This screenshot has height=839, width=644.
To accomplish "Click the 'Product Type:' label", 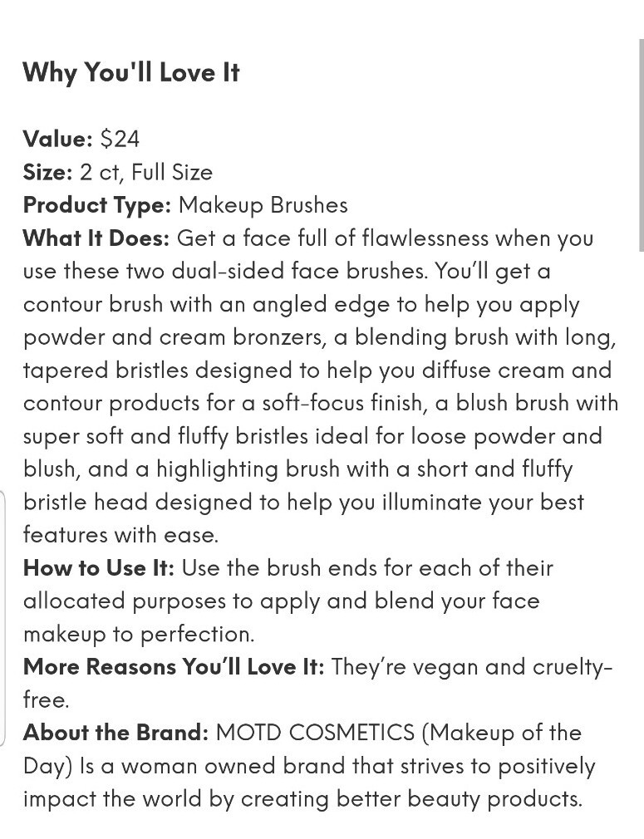I will (x=97, y=205).
